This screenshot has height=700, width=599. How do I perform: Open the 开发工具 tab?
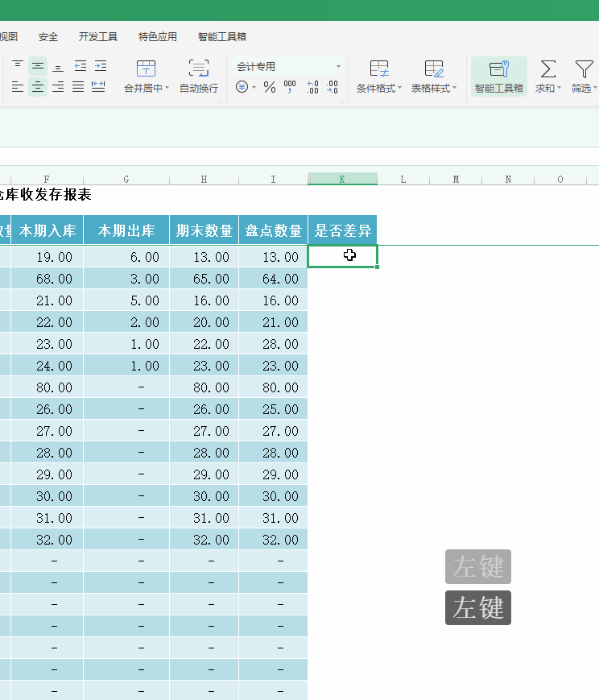pos(97,36)
